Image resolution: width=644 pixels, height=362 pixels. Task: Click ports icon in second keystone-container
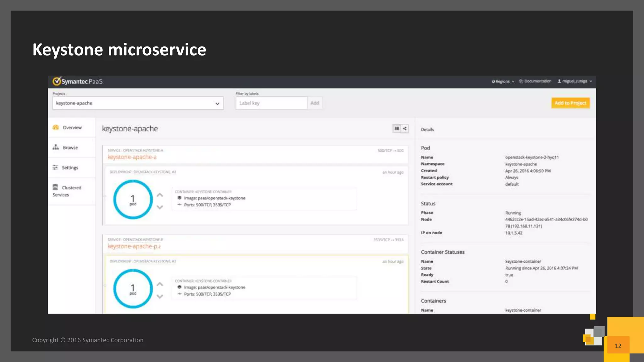point(180,294)
